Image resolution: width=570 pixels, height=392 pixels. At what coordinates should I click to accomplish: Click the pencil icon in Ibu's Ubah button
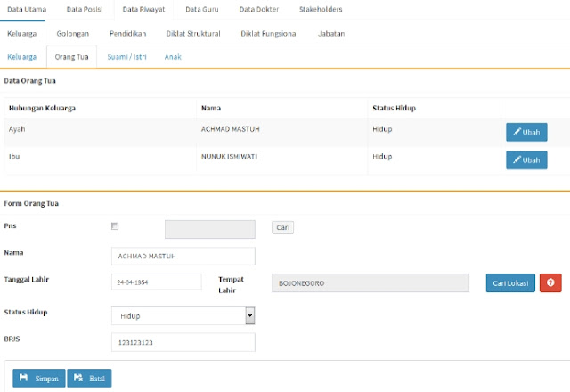point(517,159)
